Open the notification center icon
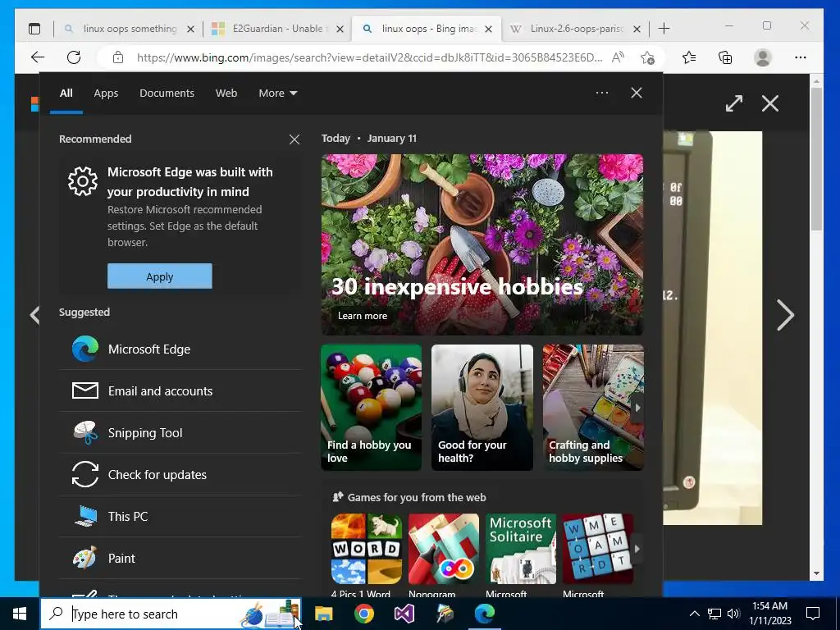Viewport: 840px width, 630px height. pos(813,614)
